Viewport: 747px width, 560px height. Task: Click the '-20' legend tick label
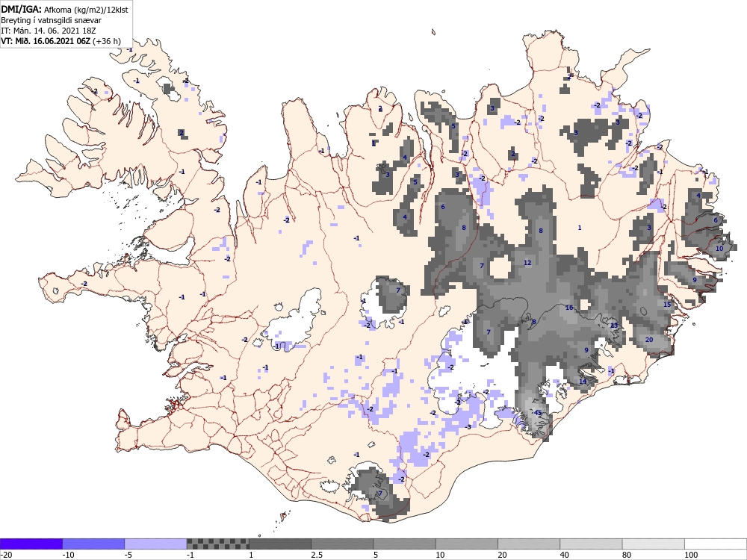6,555
